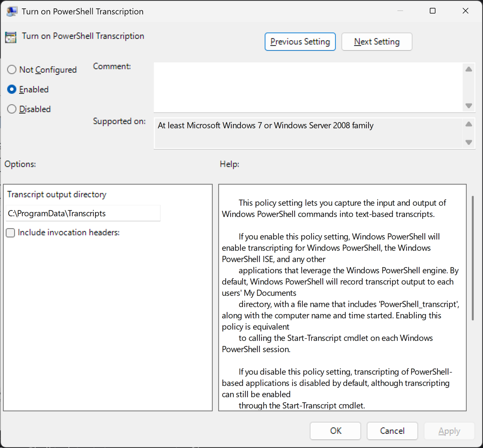The image size is (483, 448).
Task: Click the Comment box scroll down arrow
Action: coord(469,106)
